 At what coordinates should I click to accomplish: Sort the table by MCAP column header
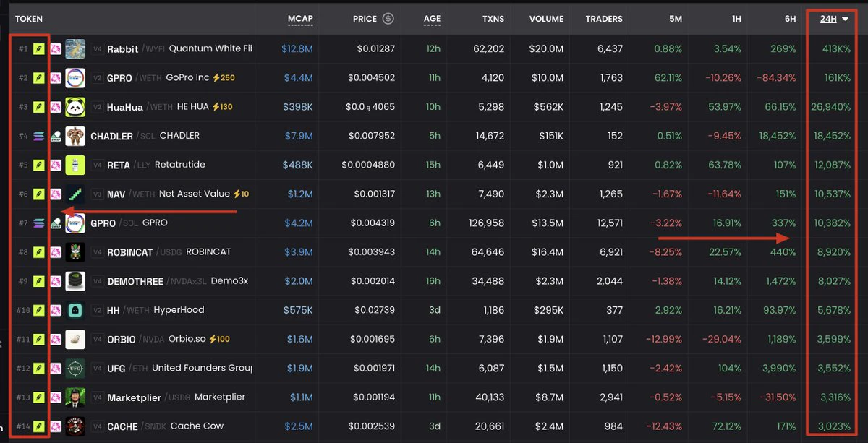tap(300, 19)
